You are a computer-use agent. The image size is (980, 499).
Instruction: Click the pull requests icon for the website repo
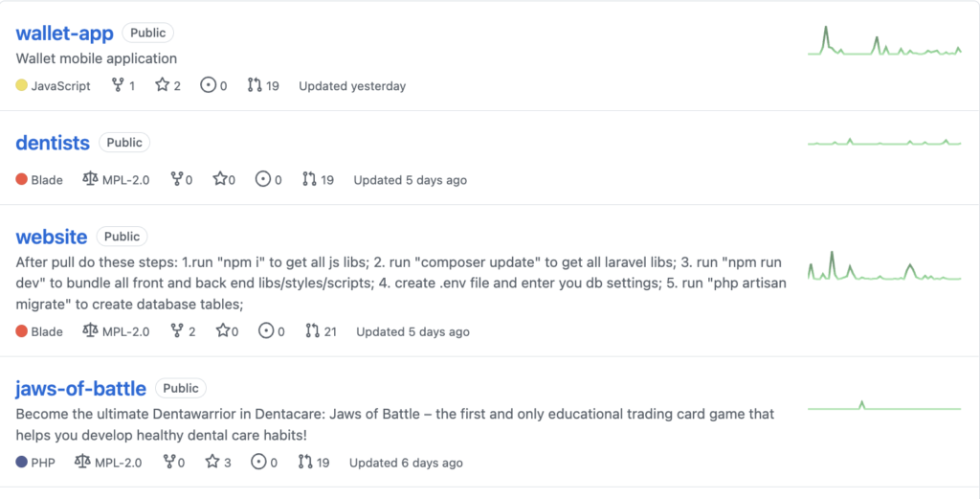(x=313, y=330)
